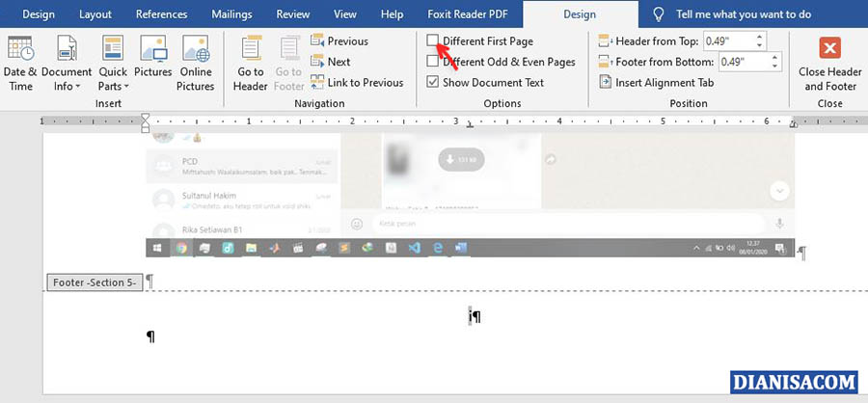Viewport: 868px width, 403px height.
Task: Jump to Previous header or footer
Action: pyautogui.click(x=339, y=41)
